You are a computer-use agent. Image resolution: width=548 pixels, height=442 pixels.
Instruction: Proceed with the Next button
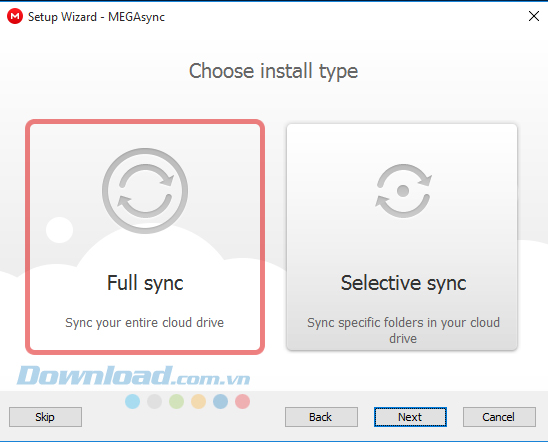click(410, 417)
